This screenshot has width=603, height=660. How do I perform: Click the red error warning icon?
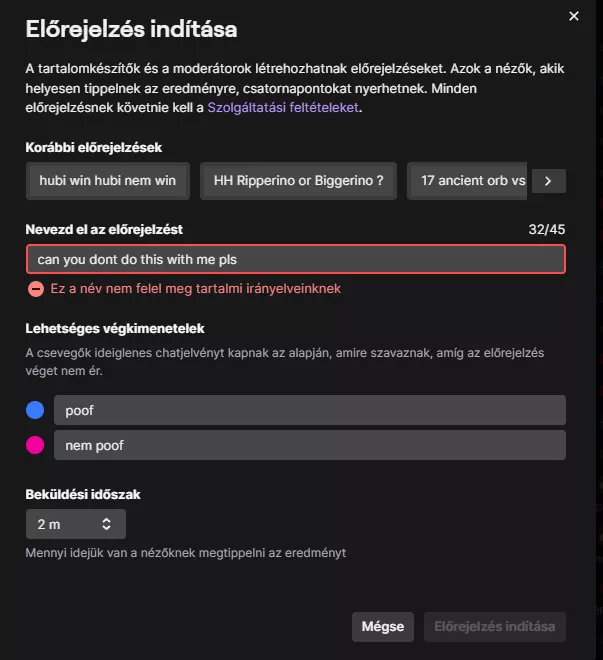(x=36, y=288)
